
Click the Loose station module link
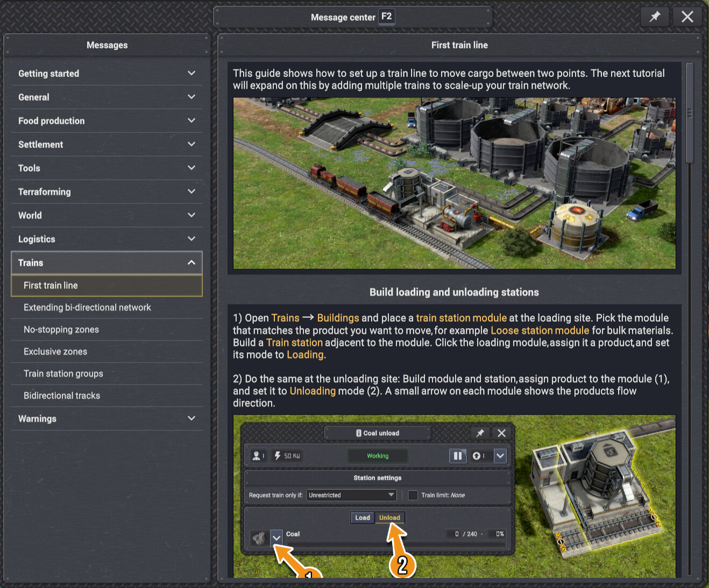[x=540, y=330]
